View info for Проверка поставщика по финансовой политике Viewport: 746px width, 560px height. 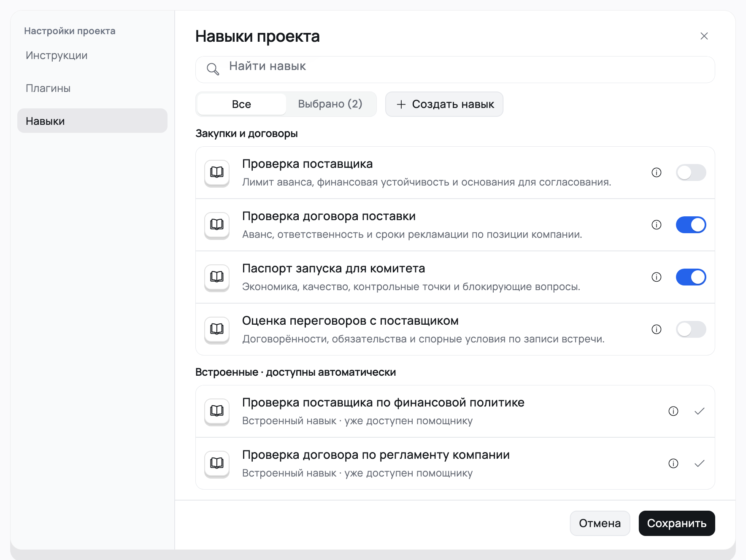coord(673,411)
